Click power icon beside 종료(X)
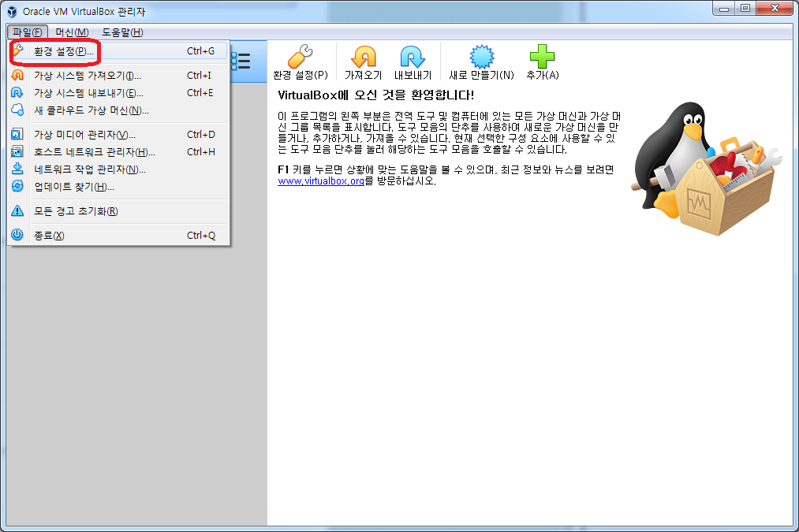This screenshot has height=532, width=799. click(x=17, y=235)
